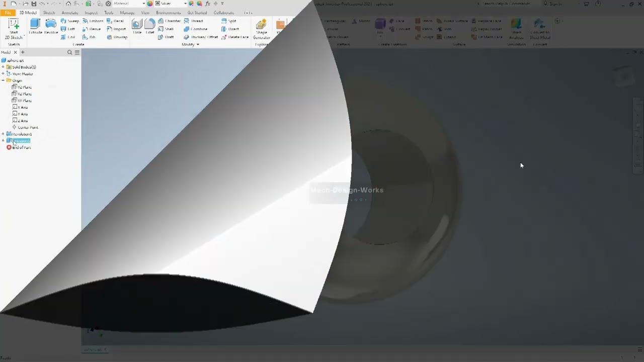This screenshot has width=644, height=362.
Task: Click the Save icon in quick access toolbar
Action: 34,4
